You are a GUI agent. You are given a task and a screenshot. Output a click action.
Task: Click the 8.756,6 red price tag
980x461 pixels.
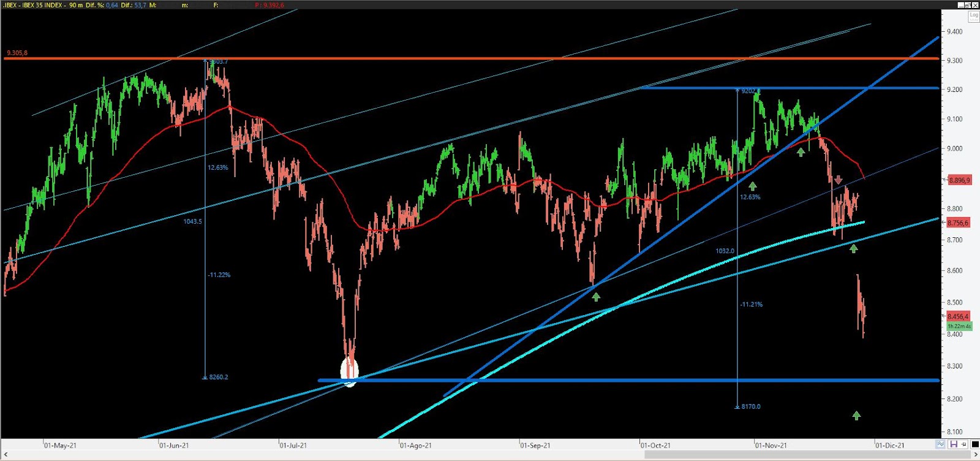click(x=959, y=223)
